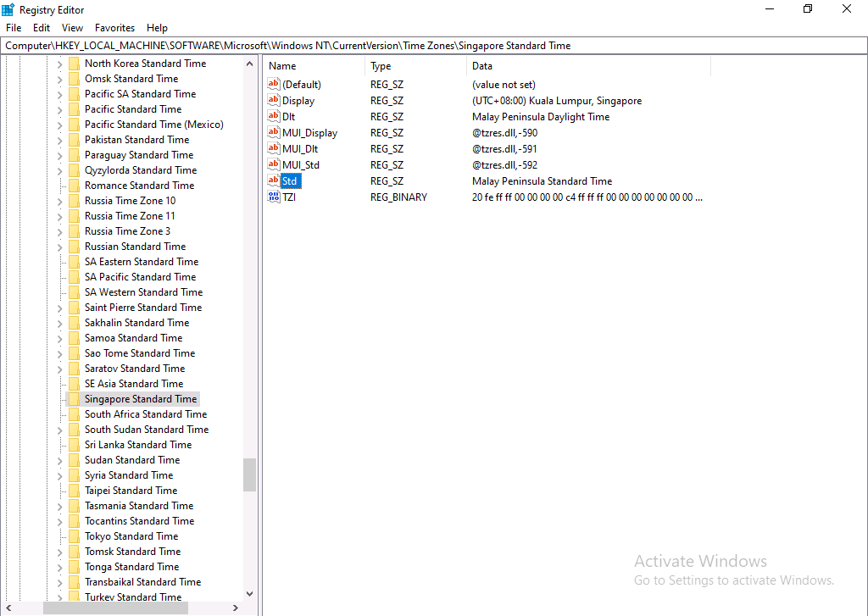This screenshot has width=868, height=616.
Task: Click the folder icon beside Singapore Standard Time
Action: [73, 398]
